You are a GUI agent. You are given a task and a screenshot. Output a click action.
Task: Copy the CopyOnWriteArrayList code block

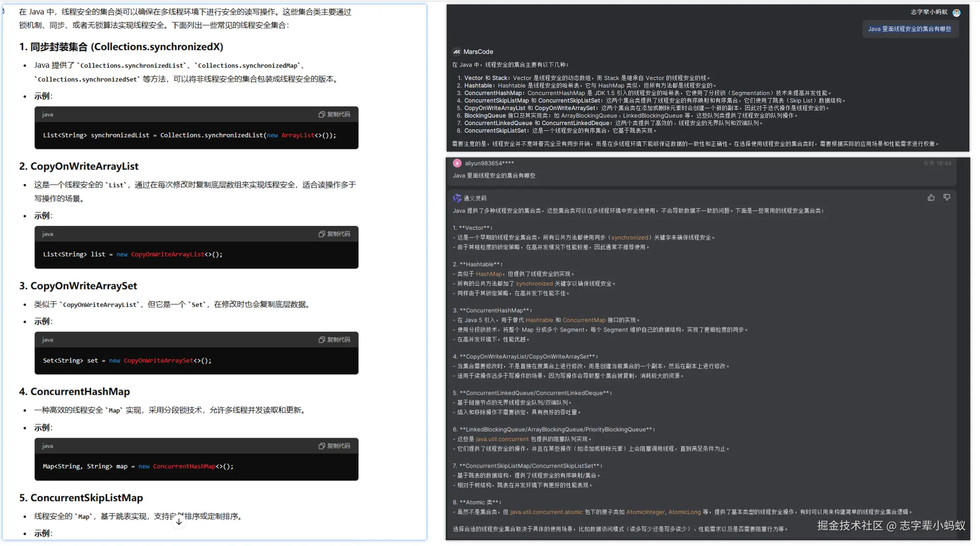pos(334,234)
